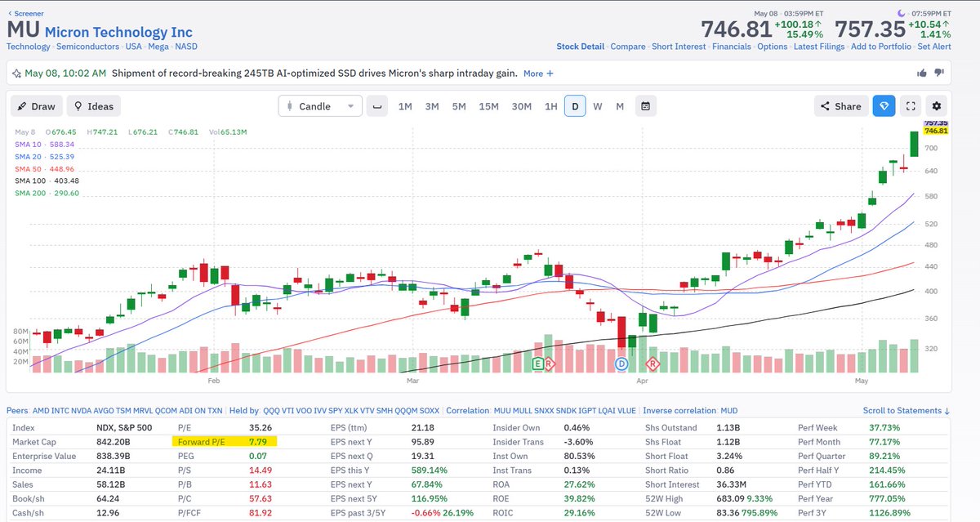The height and width of the screenshot is (522, 980).
Task: Click the news headline about 245TB SSD
Action: (x=314, y=74)
